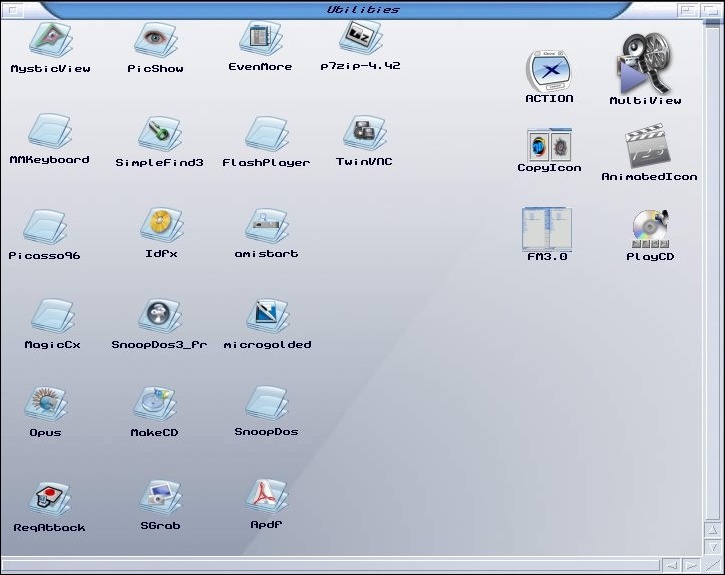Screen dimensions: 725x575
Task: Click the window size gadget at bottom right
Action: tap(712, 565)
